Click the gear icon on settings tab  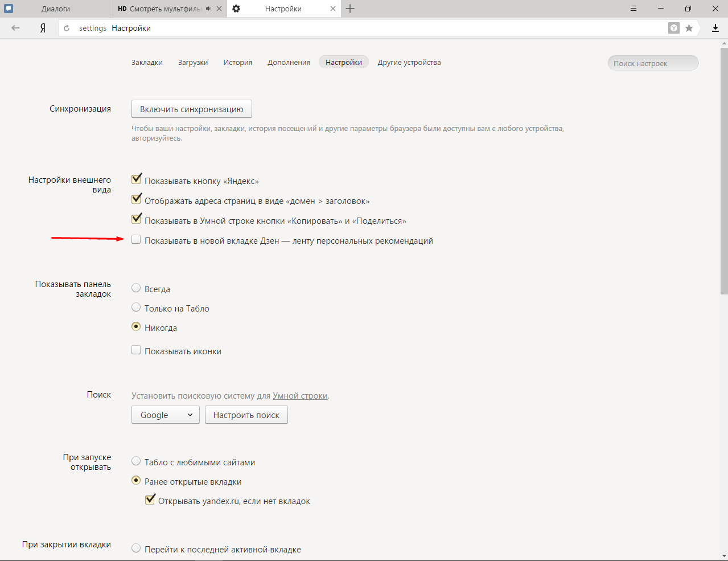point(236,9)
